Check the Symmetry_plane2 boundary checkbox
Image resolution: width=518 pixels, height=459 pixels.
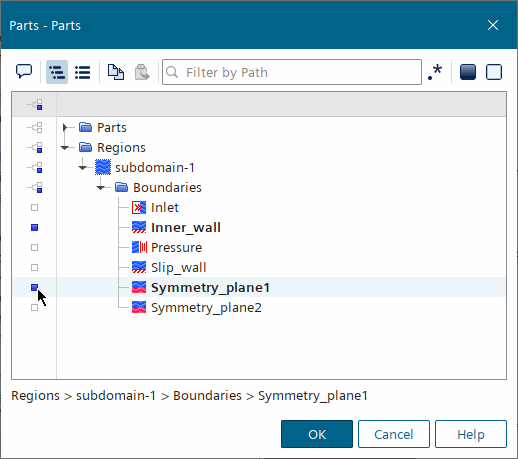34,308
